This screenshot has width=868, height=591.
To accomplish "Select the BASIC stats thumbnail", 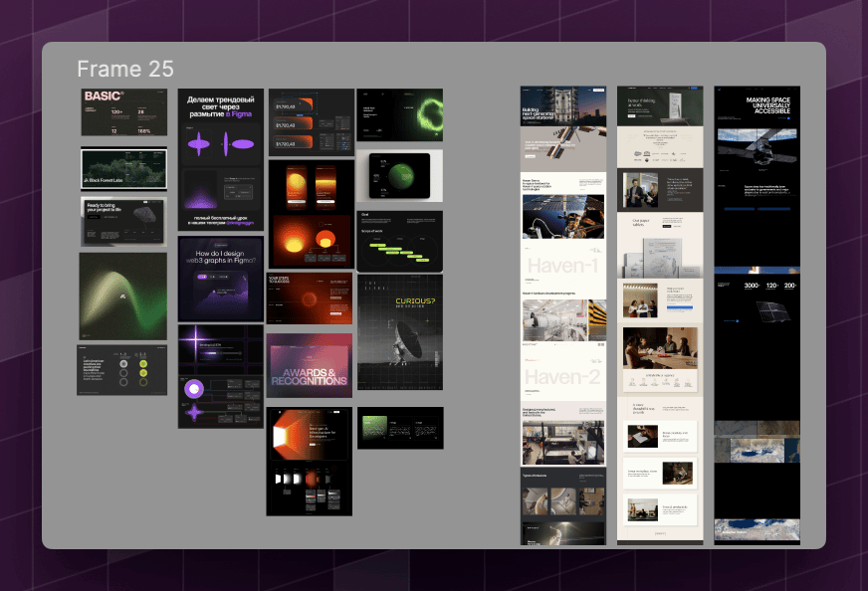I will point(124,112).
